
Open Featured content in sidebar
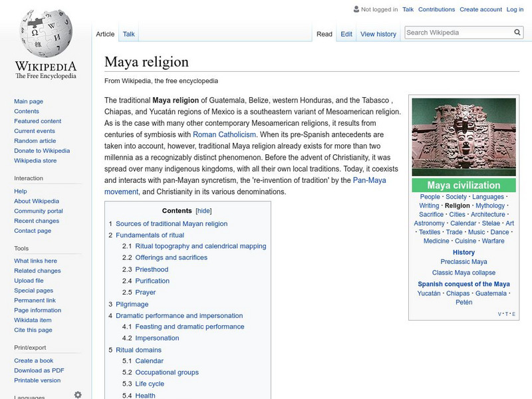tap(38, 121)
